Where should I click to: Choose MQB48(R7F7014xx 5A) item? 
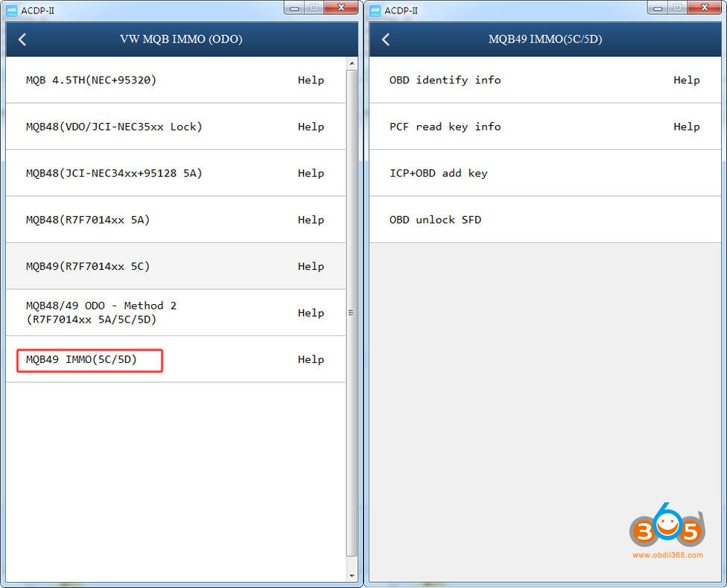pos(88,220)
